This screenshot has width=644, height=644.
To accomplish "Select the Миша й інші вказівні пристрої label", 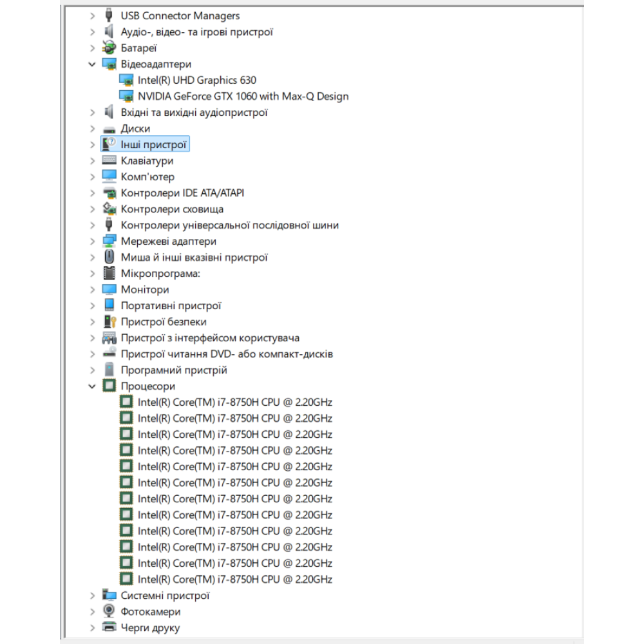I will [x=194, y=258].
